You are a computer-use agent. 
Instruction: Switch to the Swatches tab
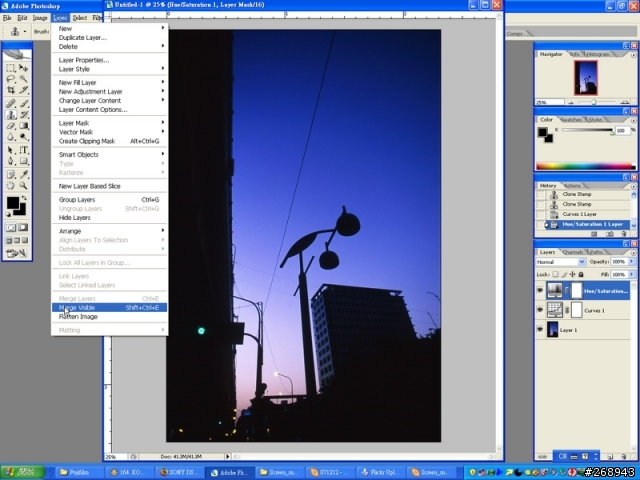(x=571, y=120)
